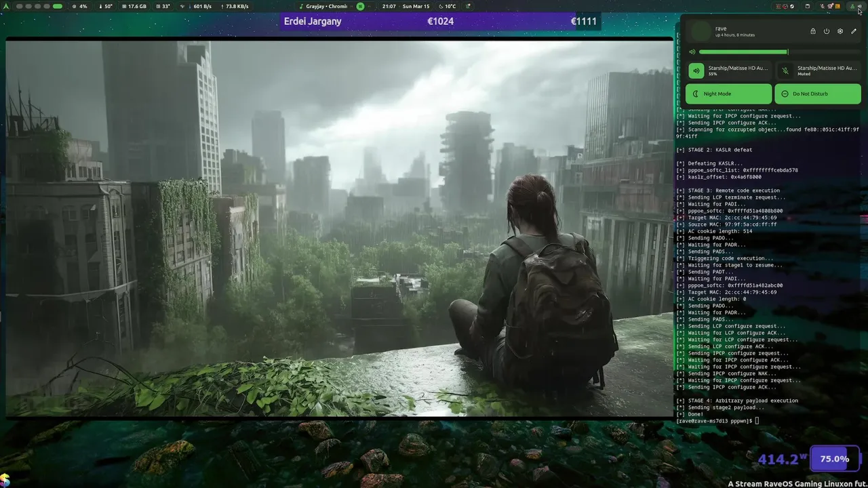Expand the Starship/Matisse Muted input device
868x488 pixels.
point(827,70)
